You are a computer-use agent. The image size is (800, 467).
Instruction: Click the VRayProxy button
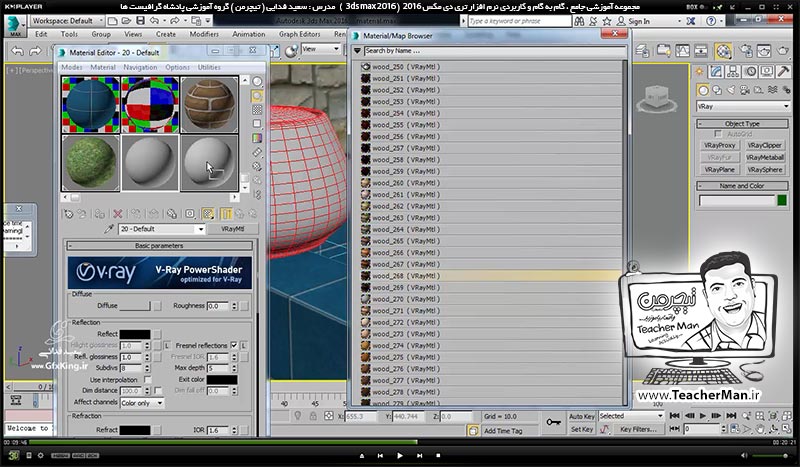(x=719, y=145)
